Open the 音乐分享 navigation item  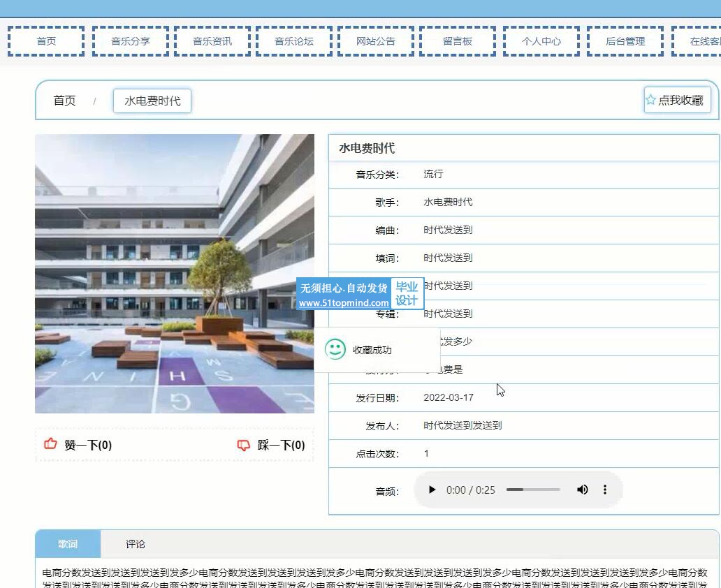coord(131,41)
